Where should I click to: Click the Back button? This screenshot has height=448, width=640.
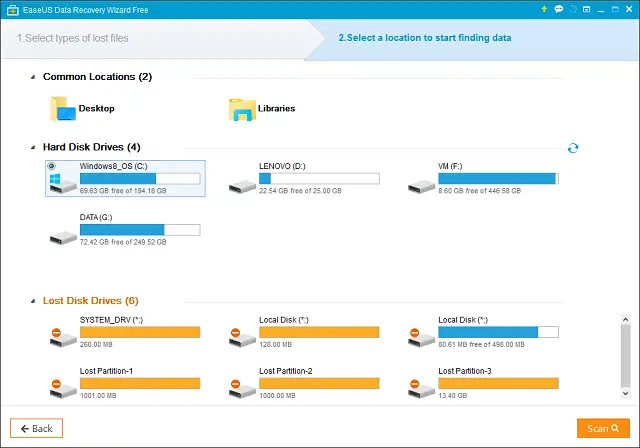(36, 428)
